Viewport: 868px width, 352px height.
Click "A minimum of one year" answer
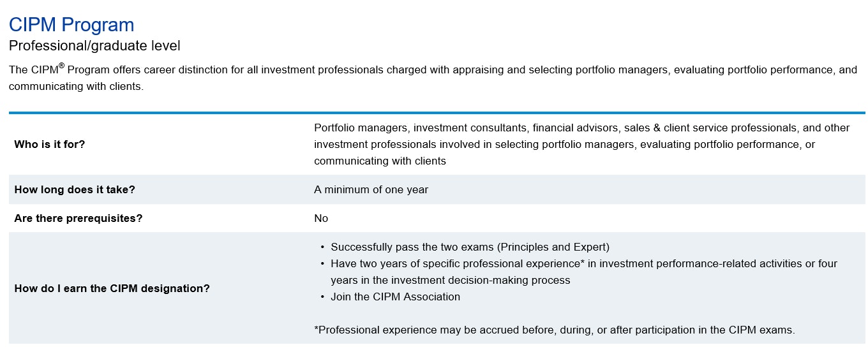pyautogui.click(x=371, y=189)
